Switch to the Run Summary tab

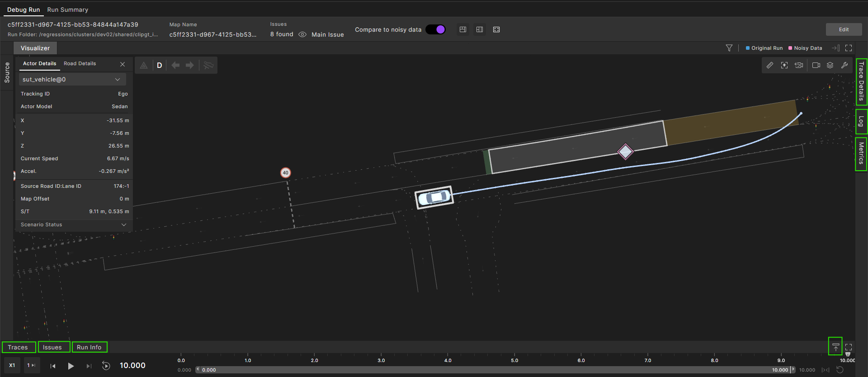pos(68,10)
